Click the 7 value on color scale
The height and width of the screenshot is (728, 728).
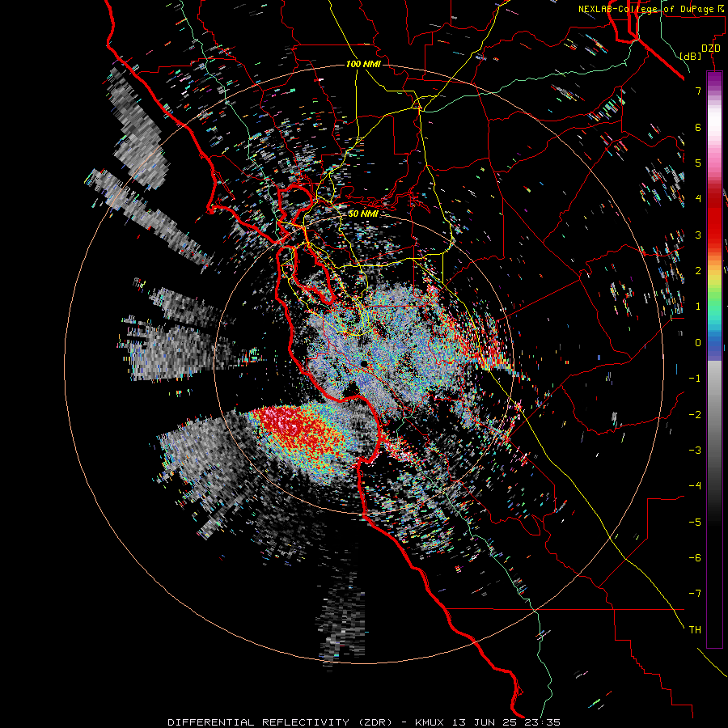click(x=698, y=91)
